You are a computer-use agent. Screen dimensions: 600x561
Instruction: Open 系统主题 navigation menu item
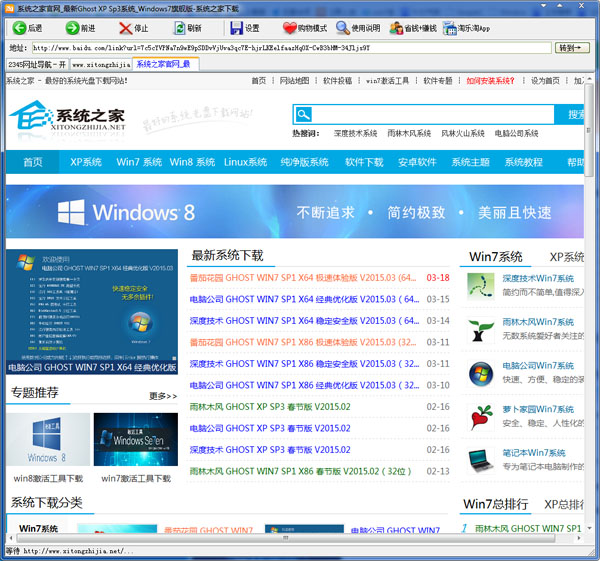point(470,162)
